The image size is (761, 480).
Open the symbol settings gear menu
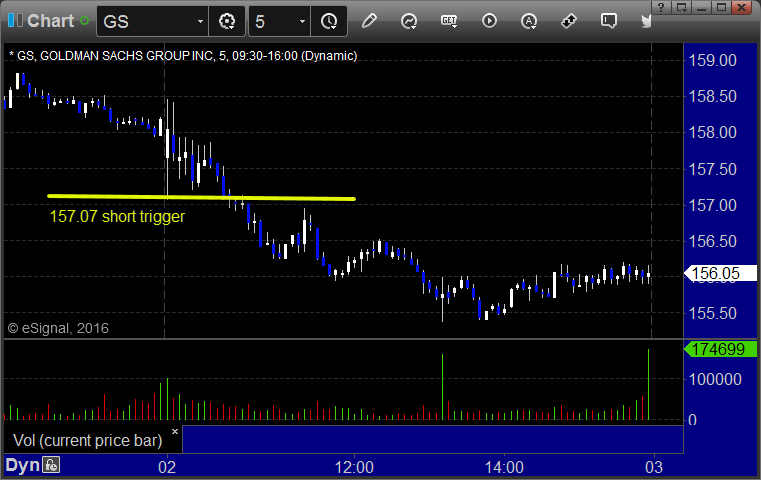coord(227,21)
